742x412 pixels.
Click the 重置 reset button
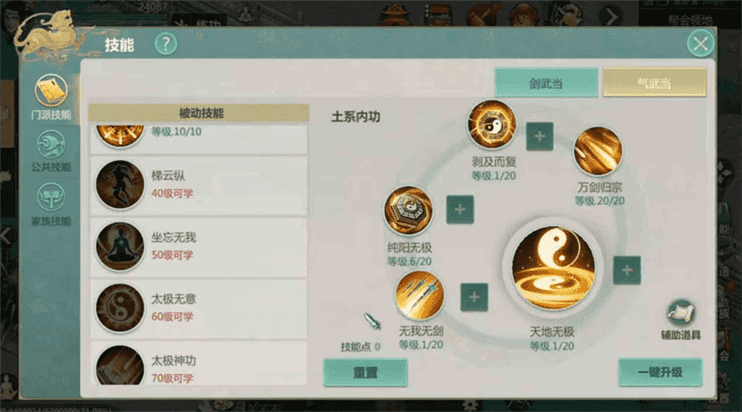click(365, 372)
